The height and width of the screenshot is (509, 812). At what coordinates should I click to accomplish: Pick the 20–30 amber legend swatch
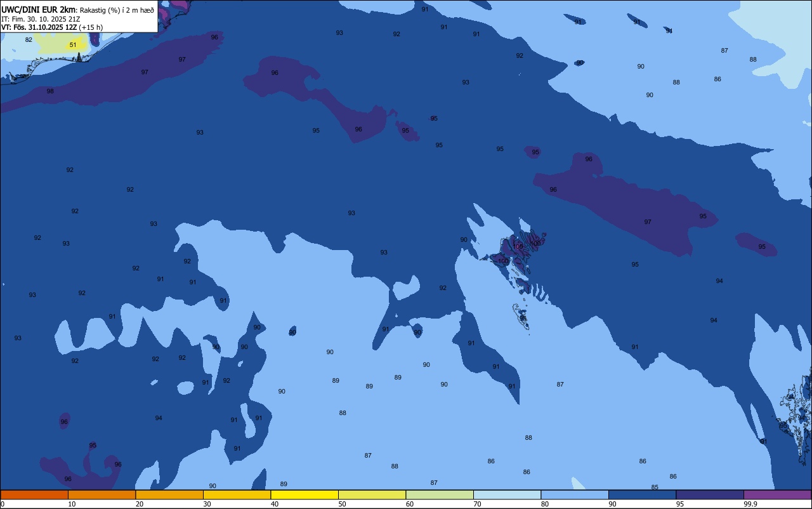coord(169,494)
